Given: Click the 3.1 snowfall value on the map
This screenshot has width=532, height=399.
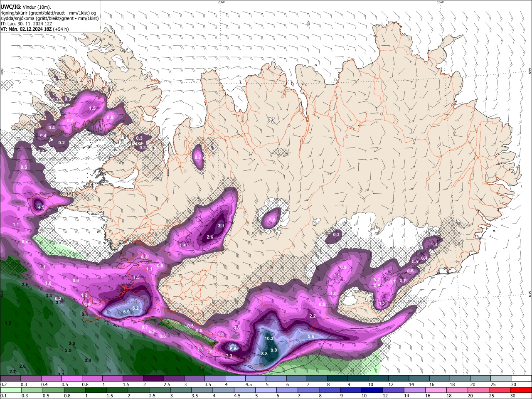Looking at the screenshot, I should tap(221, 226).
